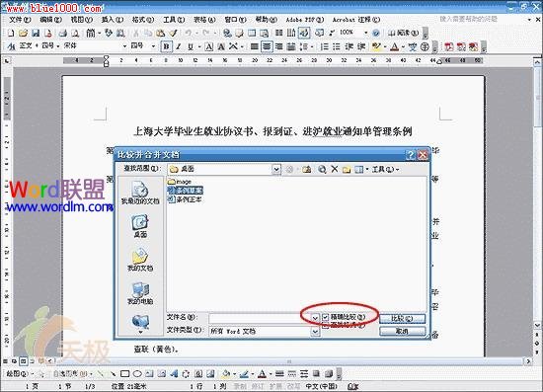Click the Delete X icon in dialog
This screenshot has width=543, height=392.
(x=335, y=169)
